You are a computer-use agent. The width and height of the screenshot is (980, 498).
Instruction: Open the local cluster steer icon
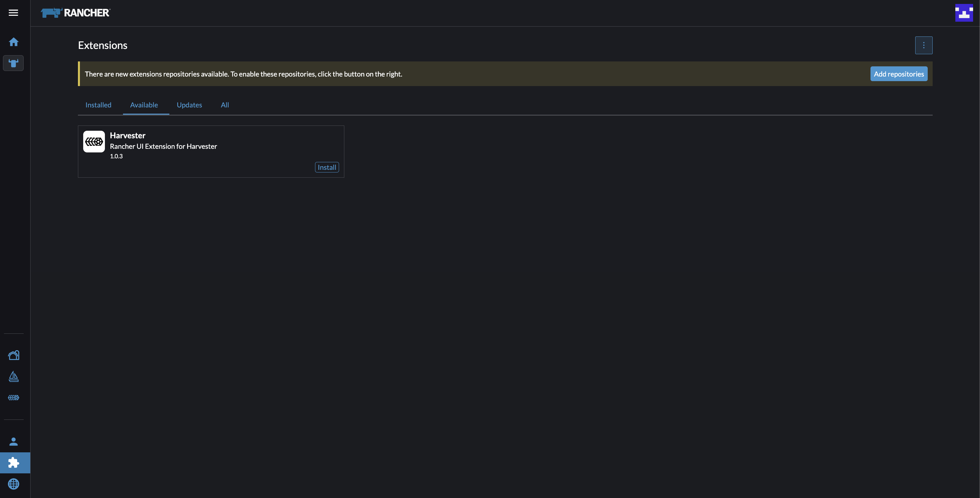pos(14,63)
